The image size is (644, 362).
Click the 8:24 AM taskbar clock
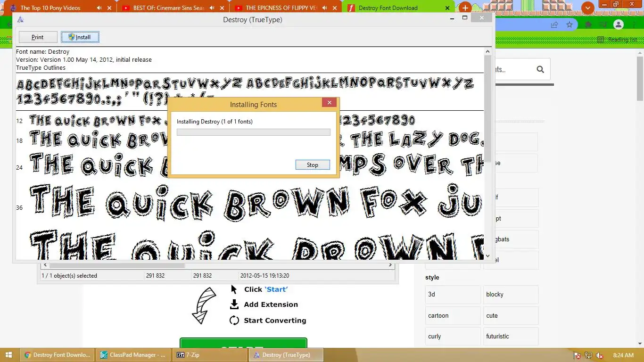[623, 355]
